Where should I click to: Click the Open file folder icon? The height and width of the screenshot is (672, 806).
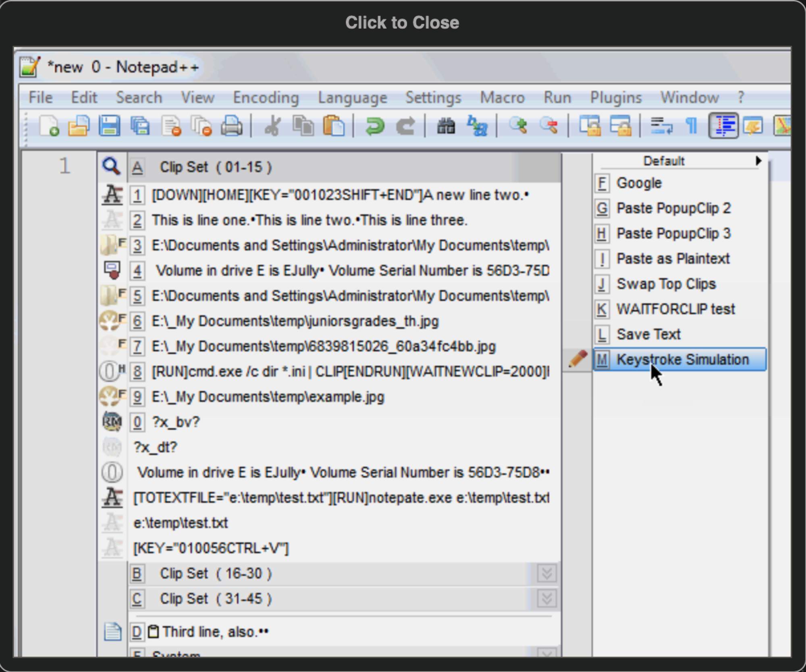pyautogui.click(x=79, y=125)
